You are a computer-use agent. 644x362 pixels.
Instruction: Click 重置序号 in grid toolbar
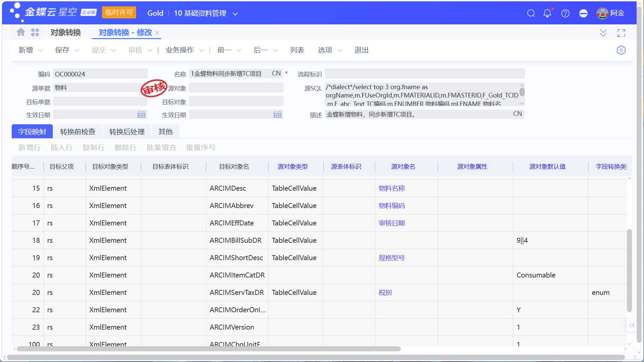tap(201, 147)
